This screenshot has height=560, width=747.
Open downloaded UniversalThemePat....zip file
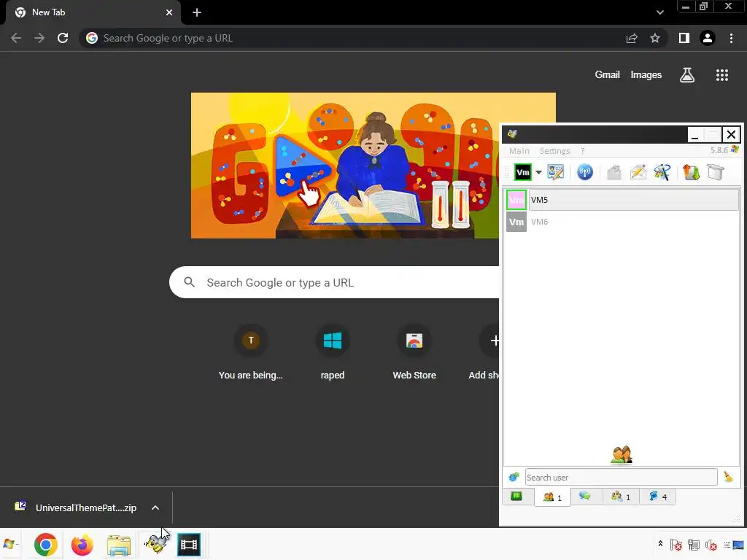click(x=76, y=507)
